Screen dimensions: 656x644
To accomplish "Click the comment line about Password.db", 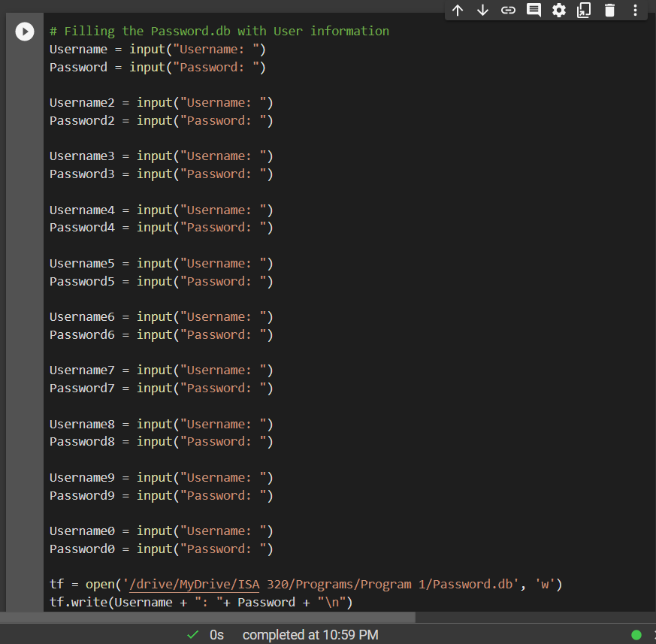I will (219, 32).
